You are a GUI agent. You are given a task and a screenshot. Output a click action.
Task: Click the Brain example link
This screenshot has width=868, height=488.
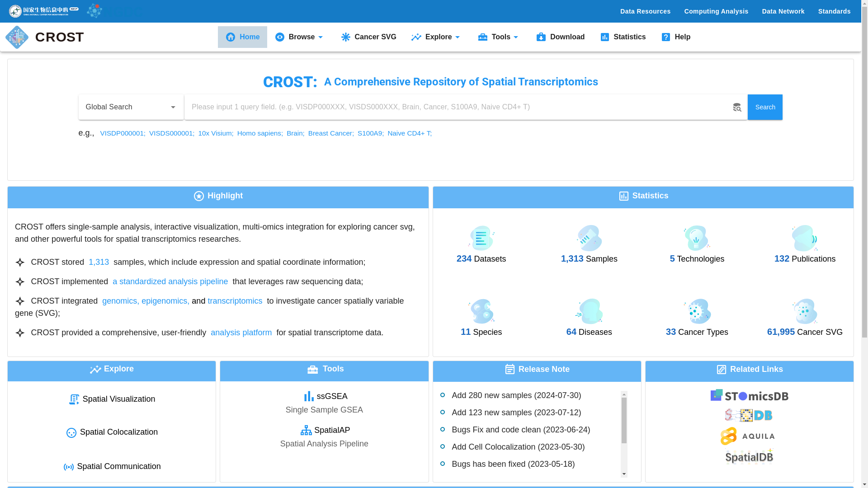295,133
